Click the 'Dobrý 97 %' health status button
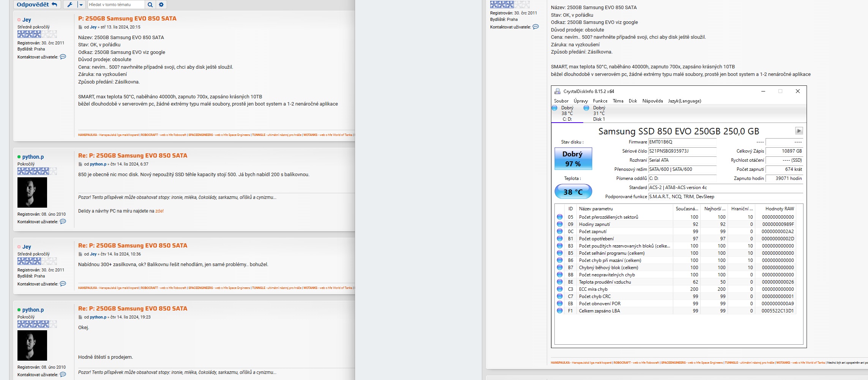Screen dimensions: 868x380 (573, 159)
